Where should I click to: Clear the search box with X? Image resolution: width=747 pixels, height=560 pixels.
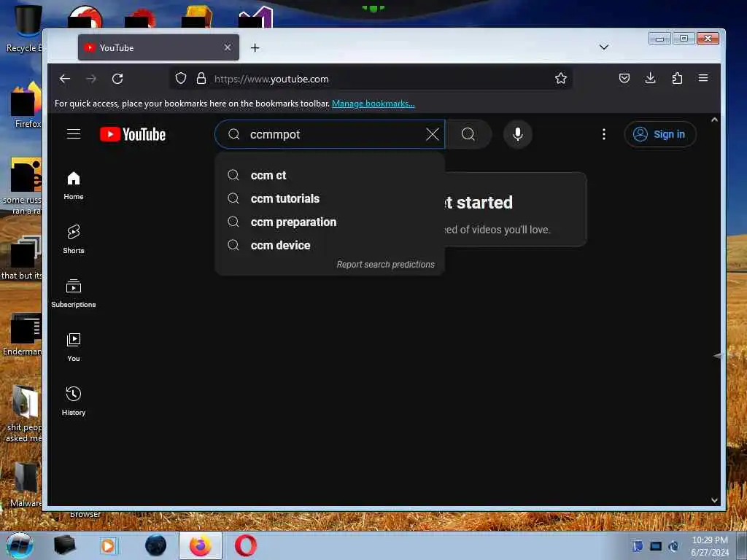click(x=433, y=134)
